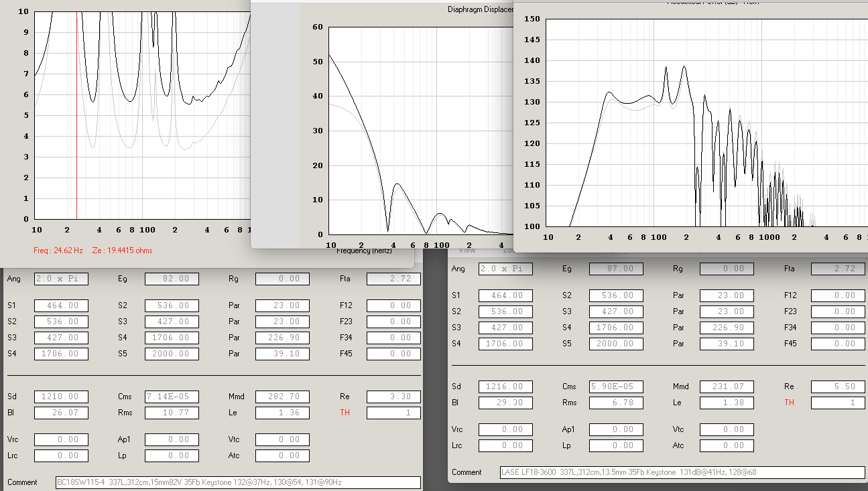Select Lp field in LASE LF18 window
Image resolution: width=868 pixels, height=491 pixels.
pyautogui.click(x=616, y=445)
